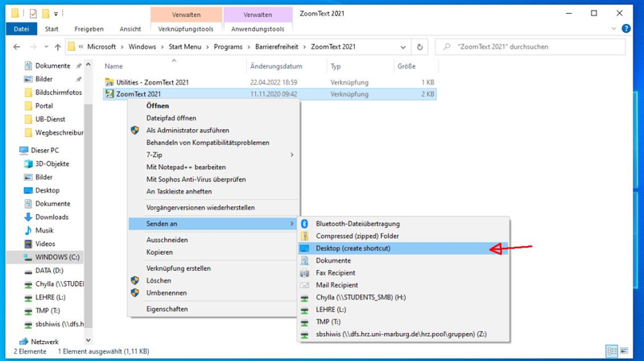Click the 3D-Objekte cube icon
Screen dimensions: 644x361
(28, 164)
